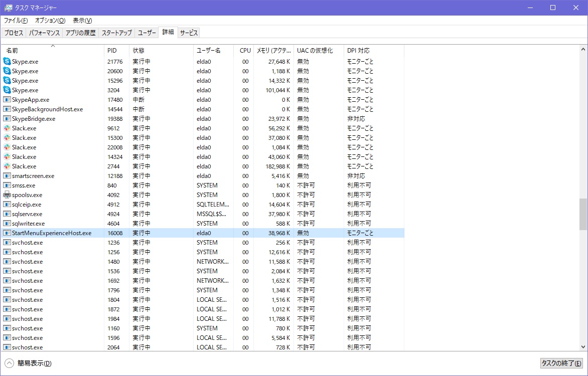Click scrollbar up arrow
588x376 pixels.
pyautogui.click(x=583, y=49)
